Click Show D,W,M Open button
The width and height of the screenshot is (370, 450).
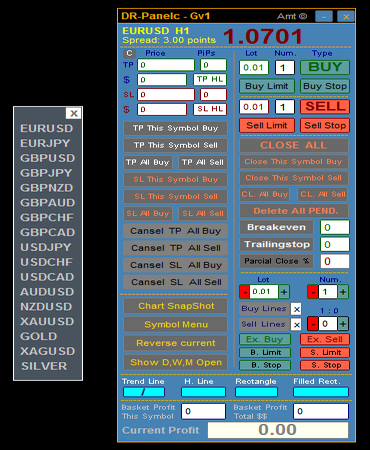coord(175,362)
